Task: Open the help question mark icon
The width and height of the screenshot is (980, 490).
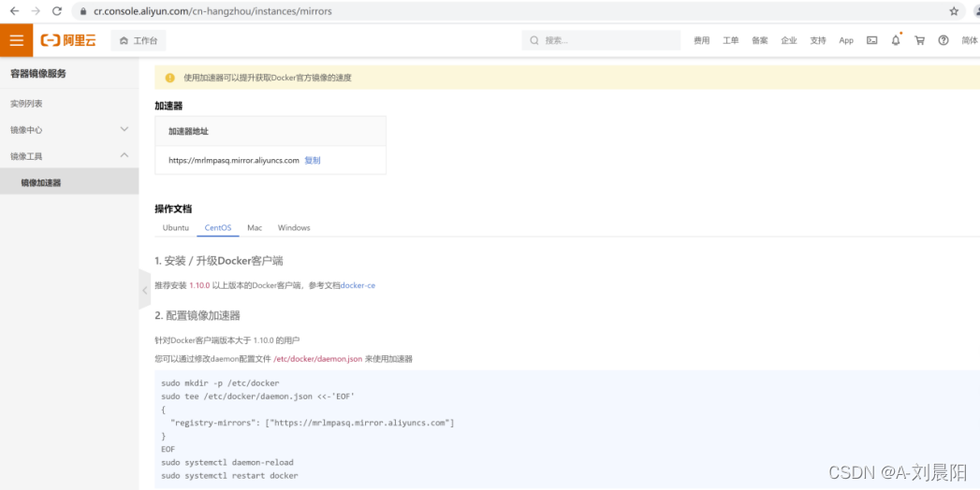Action: click(943, 40)
